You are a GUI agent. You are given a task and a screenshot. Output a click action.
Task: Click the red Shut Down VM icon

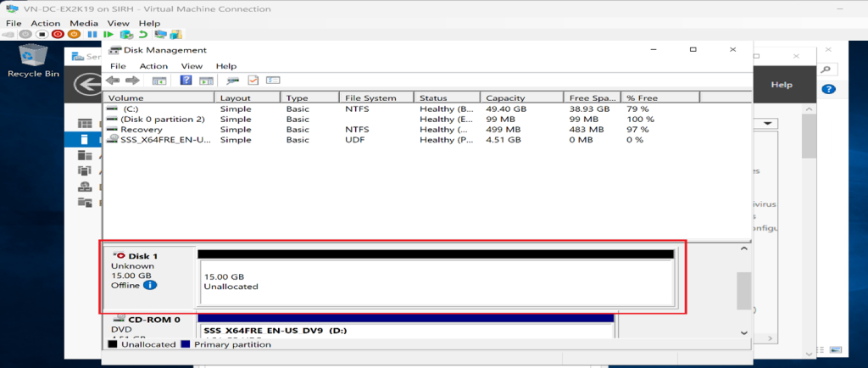coord(57,35)
